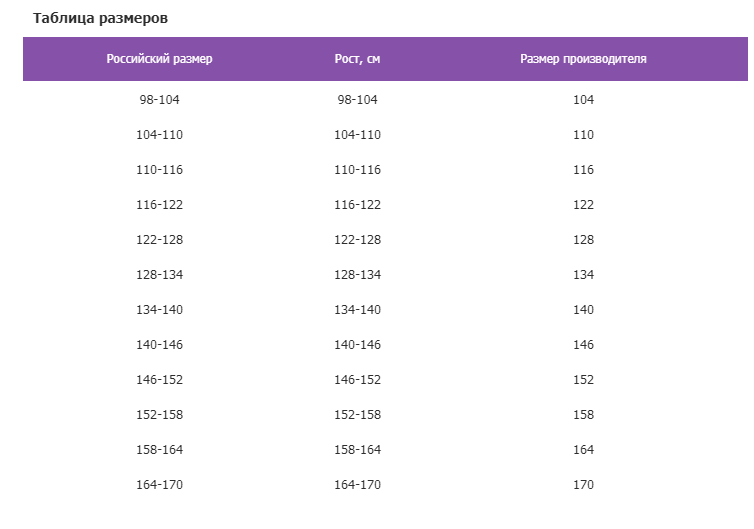The width and height of the screenshot is (754, 529).
Task: Select manufacturer size value 128
Action: click(x=583, y=239)
